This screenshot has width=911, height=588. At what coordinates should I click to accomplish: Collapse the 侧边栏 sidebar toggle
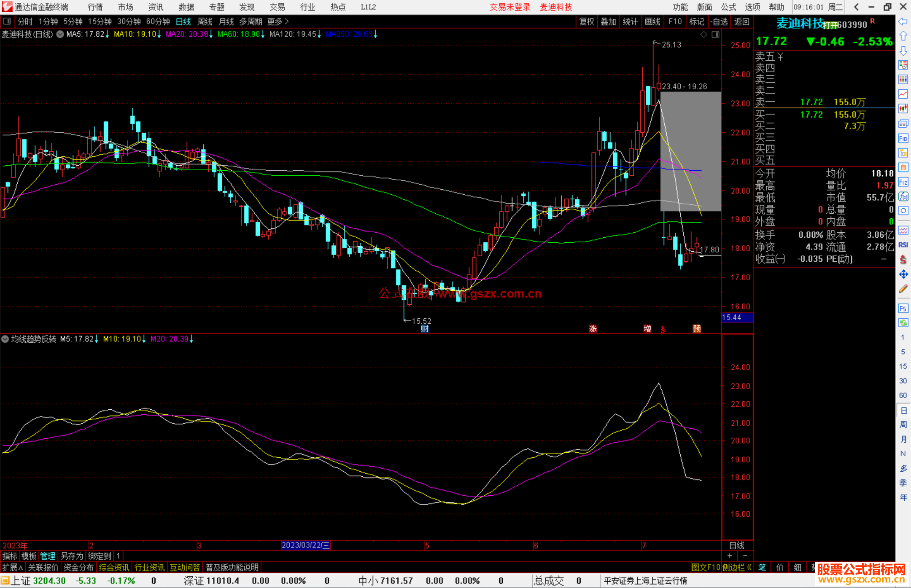[736, 567]
